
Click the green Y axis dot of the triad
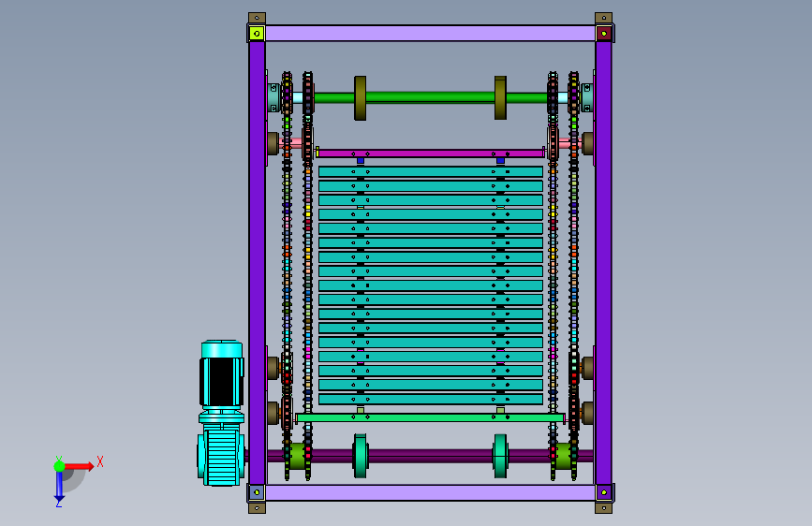59,466
